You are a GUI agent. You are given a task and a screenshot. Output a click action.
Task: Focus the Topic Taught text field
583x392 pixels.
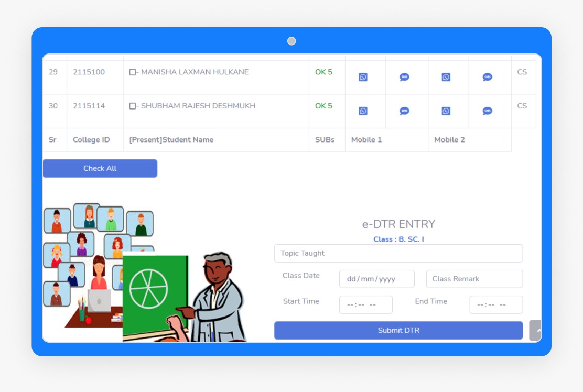pyautogui.click(x=398, y=253)
